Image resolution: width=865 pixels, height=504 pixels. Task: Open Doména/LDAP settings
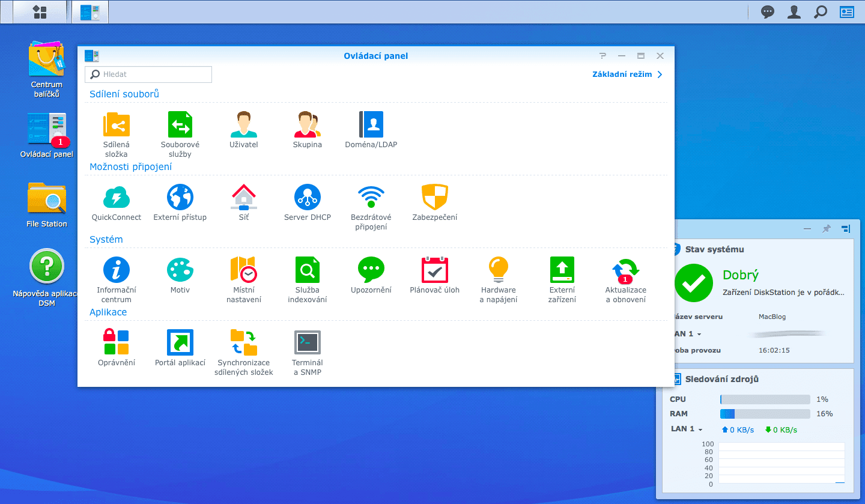pos(371,130)
